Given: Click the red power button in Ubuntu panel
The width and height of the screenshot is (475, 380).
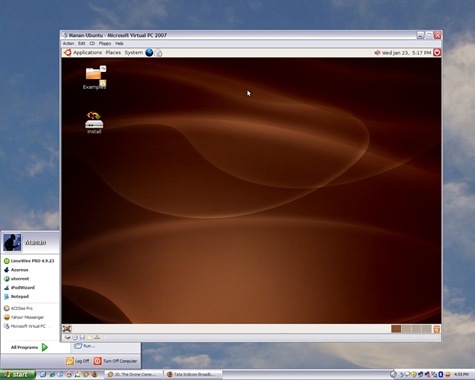Looking at the screenshot, I should point(437,52).
